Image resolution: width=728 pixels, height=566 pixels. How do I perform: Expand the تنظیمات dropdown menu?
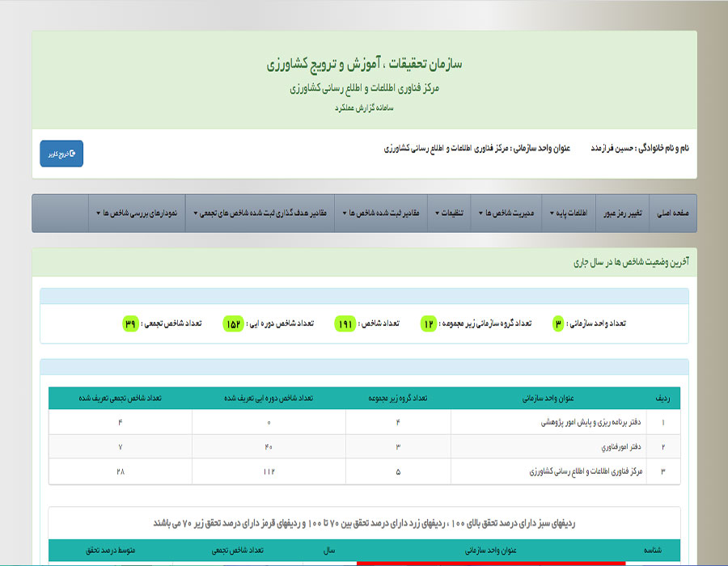[449, 213]
